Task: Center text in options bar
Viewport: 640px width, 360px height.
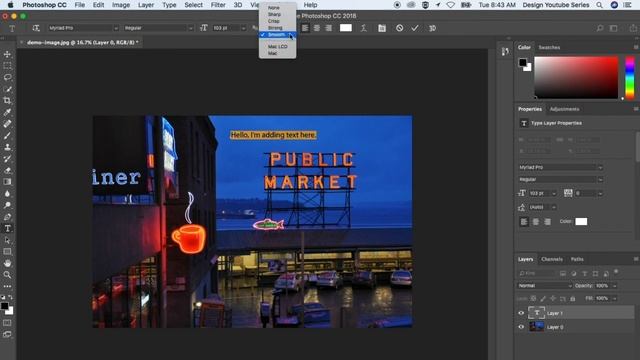Action: point(317,28)
